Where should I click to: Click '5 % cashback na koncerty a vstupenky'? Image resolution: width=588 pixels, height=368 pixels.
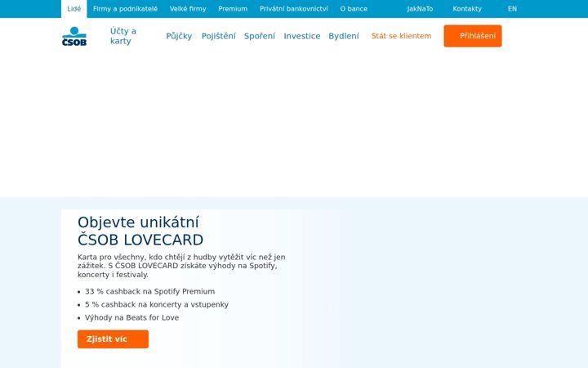156,304
